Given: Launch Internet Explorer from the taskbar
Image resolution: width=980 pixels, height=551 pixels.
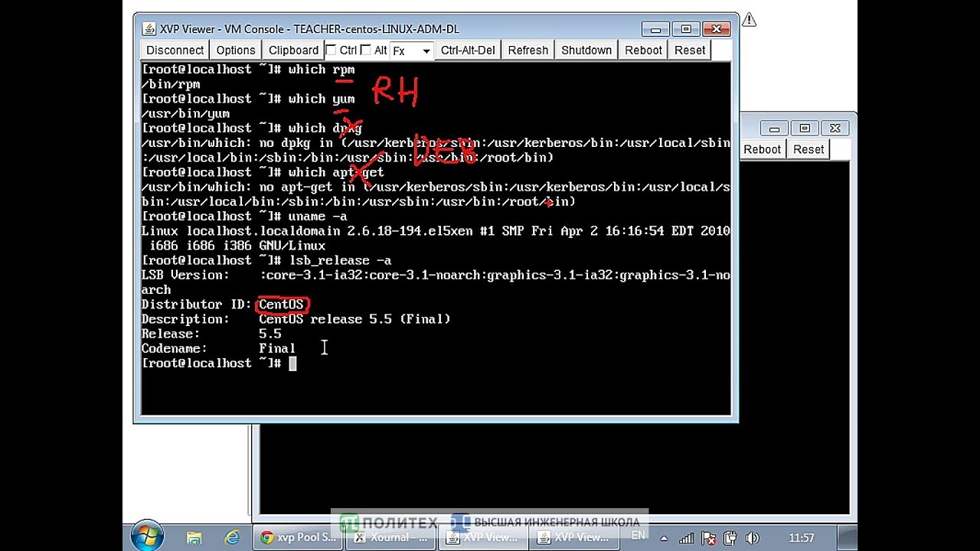Looking at the screenshot, I should pyautogui.click(x=231, y=538).
